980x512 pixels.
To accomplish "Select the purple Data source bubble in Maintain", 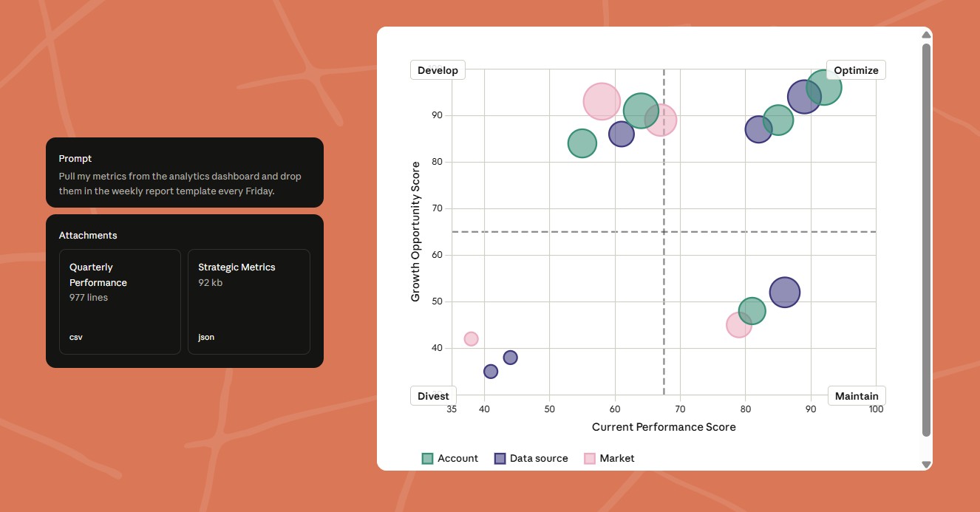I will coord(785,292).
